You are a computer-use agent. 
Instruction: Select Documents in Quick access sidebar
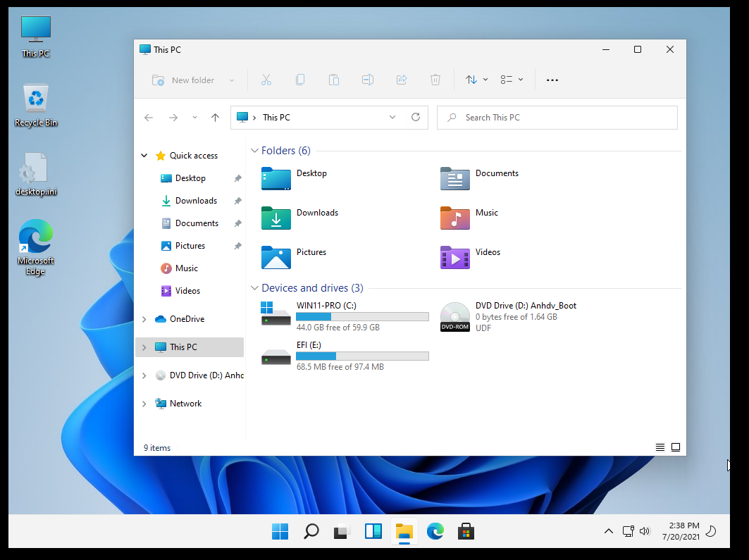197,223
